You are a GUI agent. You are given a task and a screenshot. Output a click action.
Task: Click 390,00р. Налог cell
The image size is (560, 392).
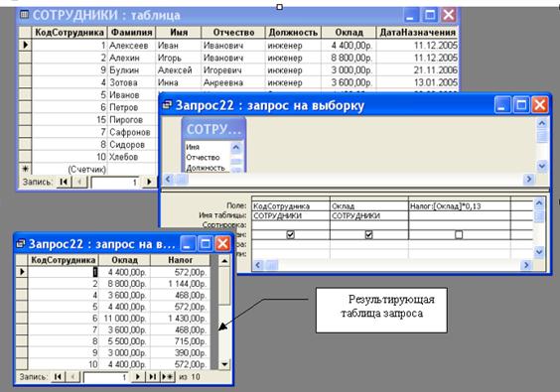[x=180, y=352]
